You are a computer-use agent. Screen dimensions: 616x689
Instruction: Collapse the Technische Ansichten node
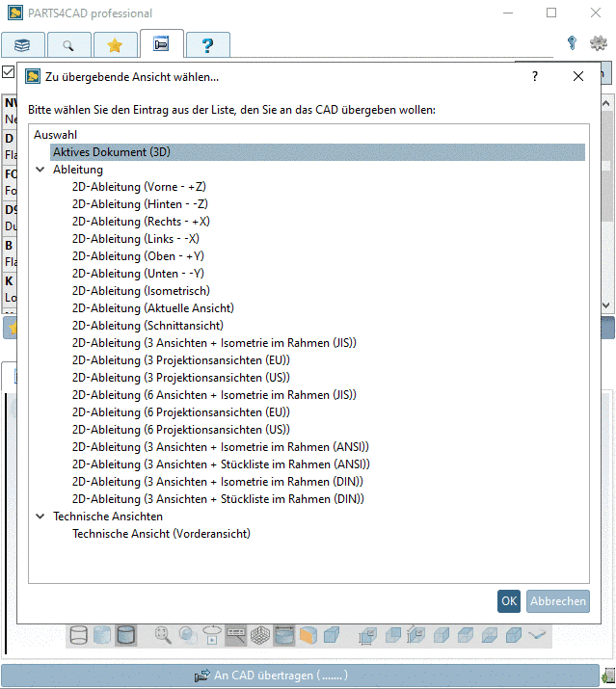[40, 517]
